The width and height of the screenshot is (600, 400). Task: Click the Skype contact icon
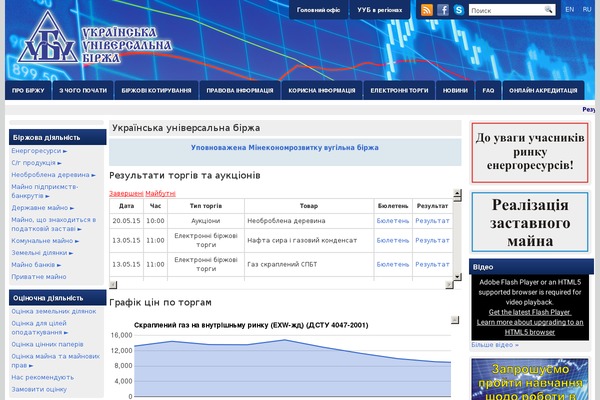(x=458, y=10)
